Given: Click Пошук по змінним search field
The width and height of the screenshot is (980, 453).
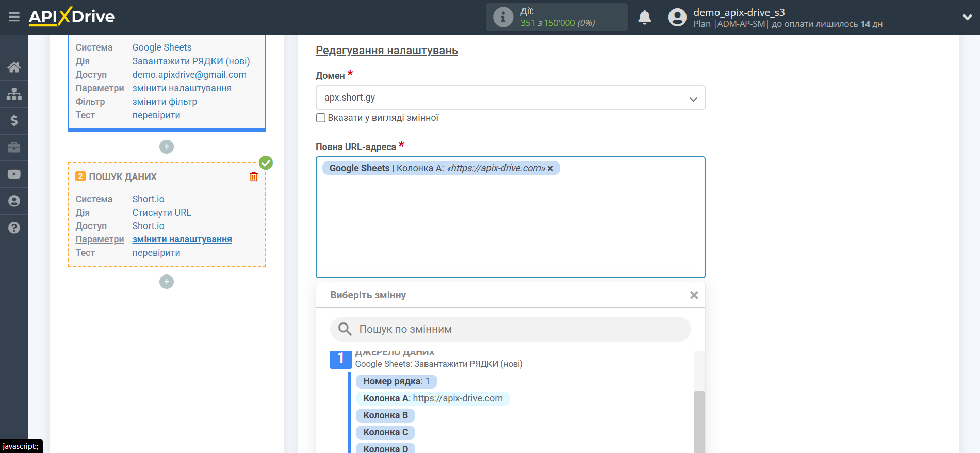Looking at the screenshot, I should 510,329.
